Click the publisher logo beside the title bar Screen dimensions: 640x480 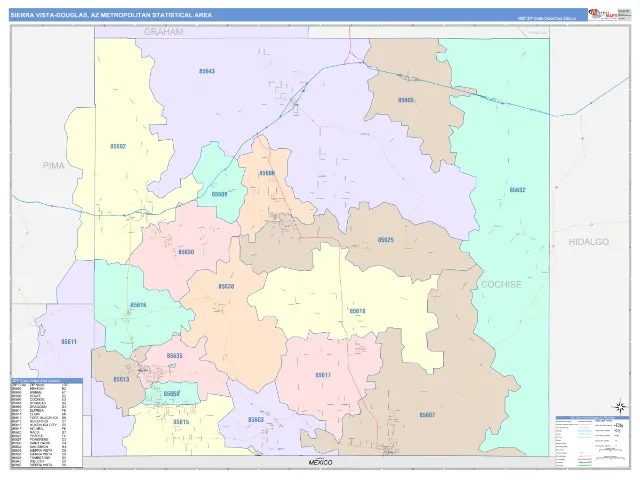pos(602,14)
